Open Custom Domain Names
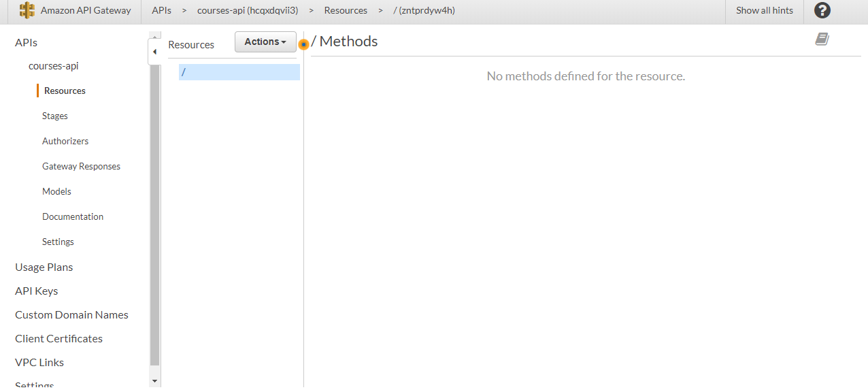The image size is (868, 392). (x=71, y=314)
